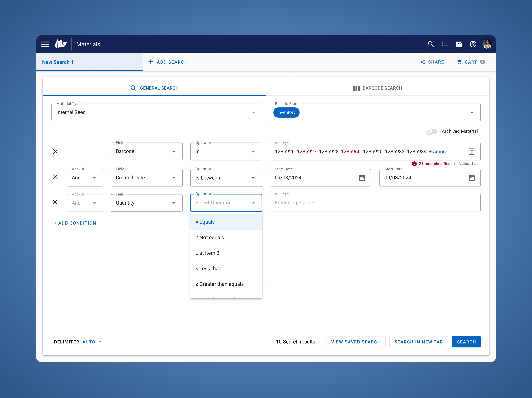The image size is (532, 398).
Task: Open the mail inbox icon
Action: coord(459,44)
